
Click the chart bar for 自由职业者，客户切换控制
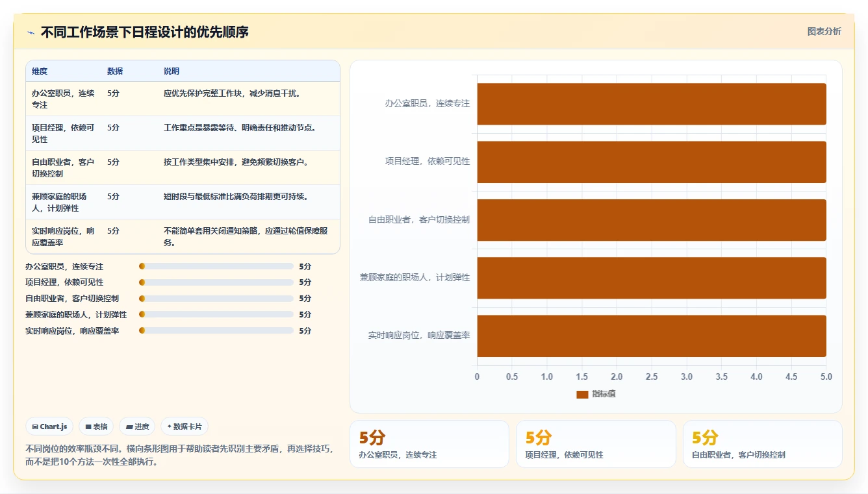[x=652, y=219]
